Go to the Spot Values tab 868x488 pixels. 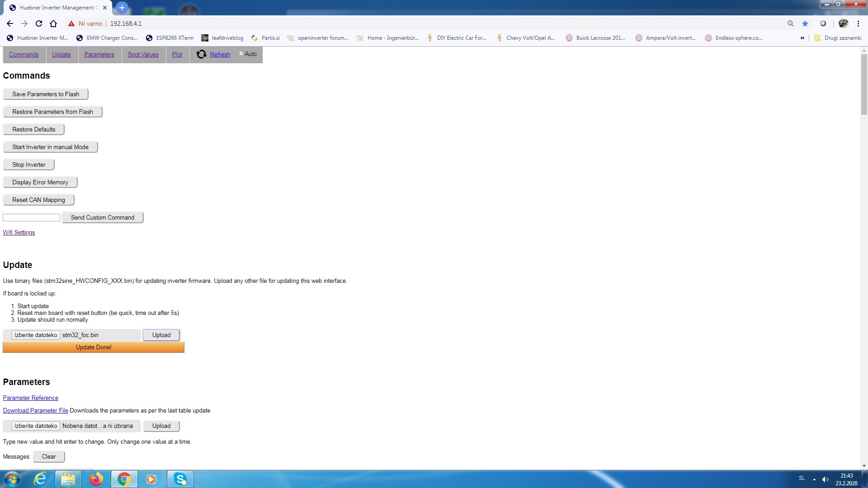pyautogui.click(x=143, y=54)
